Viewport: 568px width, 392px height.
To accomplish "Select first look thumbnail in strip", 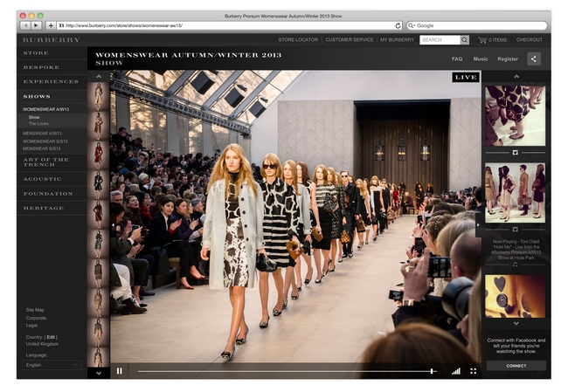I will [98, 96].
